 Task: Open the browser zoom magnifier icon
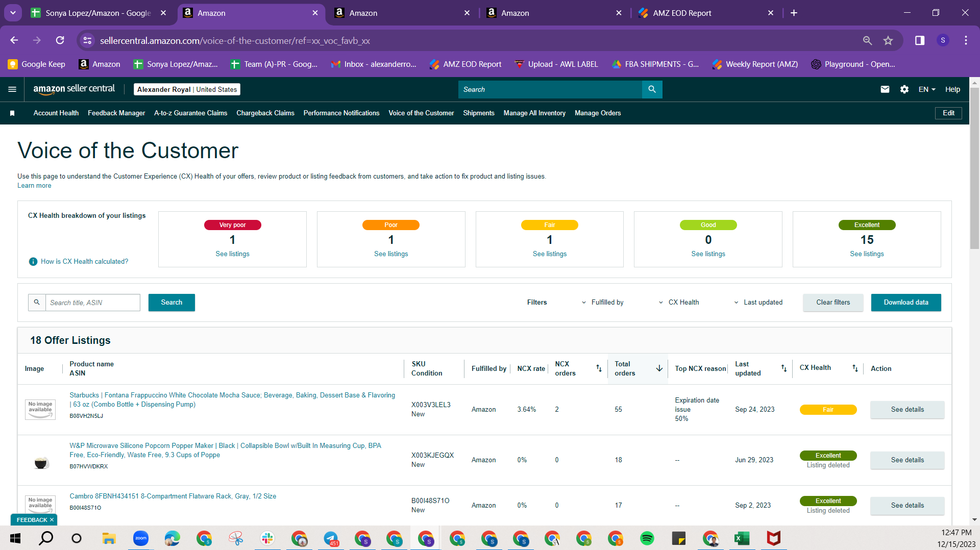coord(867,40)
